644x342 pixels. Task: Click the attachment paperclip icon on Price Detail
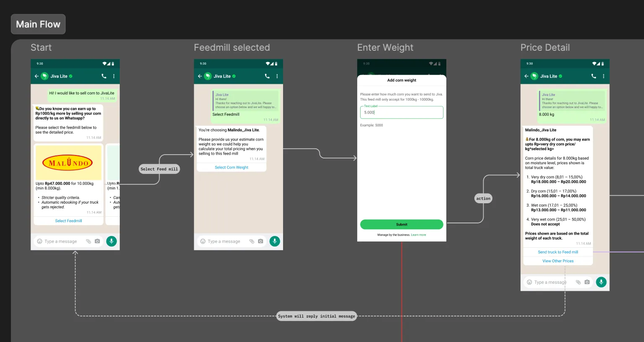click(578, 282)
